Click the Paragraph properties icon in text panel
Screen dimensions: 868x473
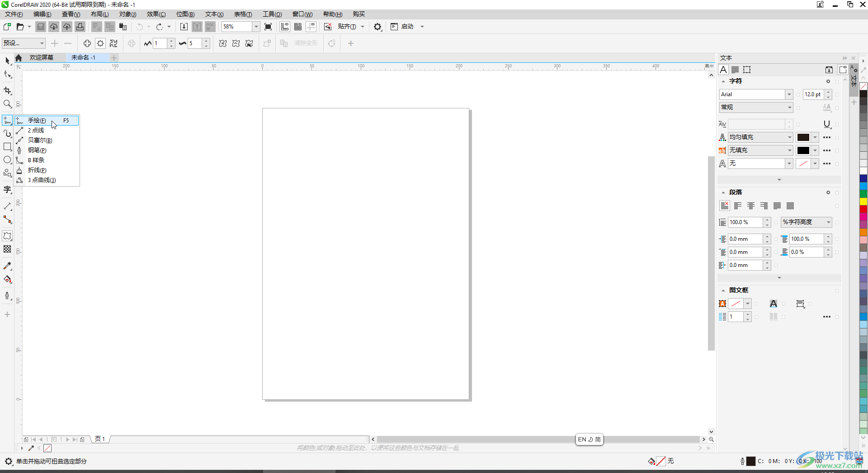[735, 70]
